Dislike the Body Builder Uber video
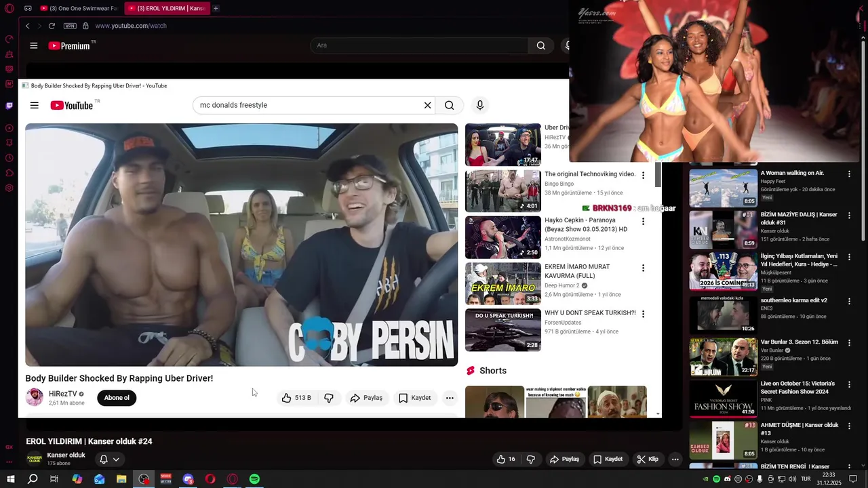Image resolution: width=868 pixels, height=488 pixels. tap(329, 398)
